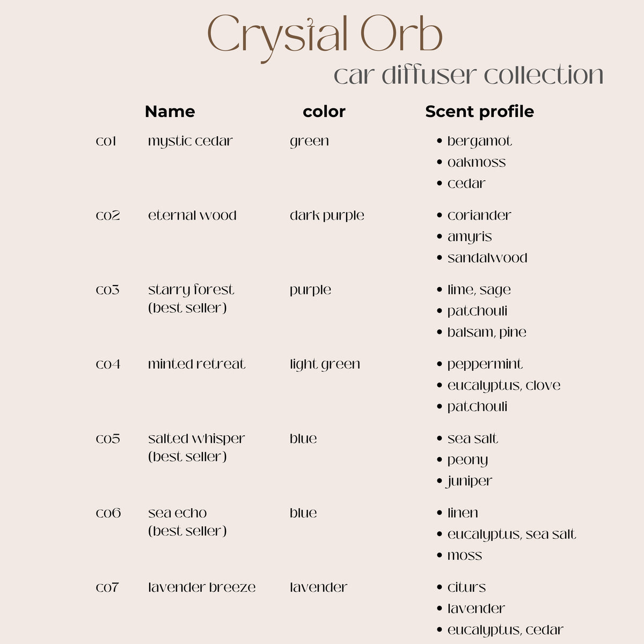This screenshot has height=644, width=644.
Task: Click the minted retreat product name
Action: coord(196,364)
